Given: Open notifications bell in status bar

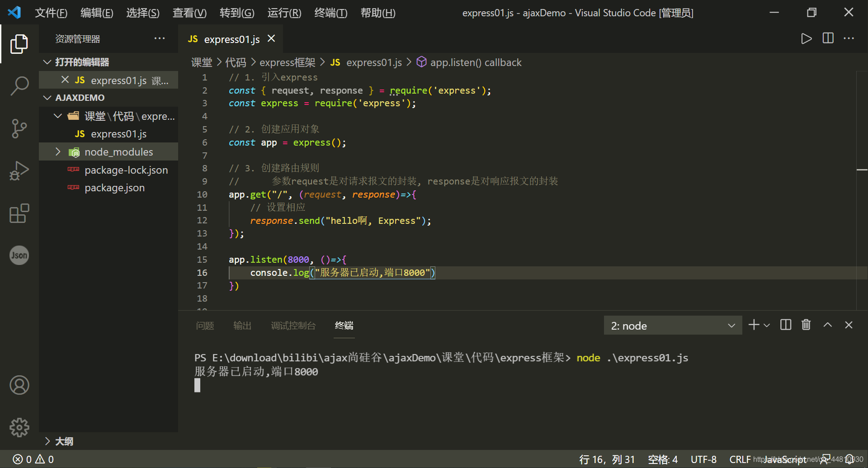Looking at the screenshot, I should click(849, 459).
